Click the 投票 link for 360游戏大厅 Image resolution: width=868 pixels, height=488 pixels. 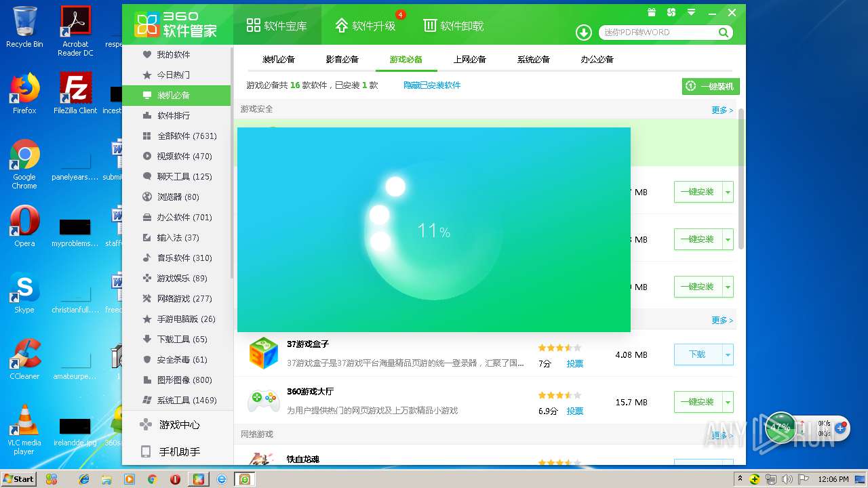coord(575,411)
